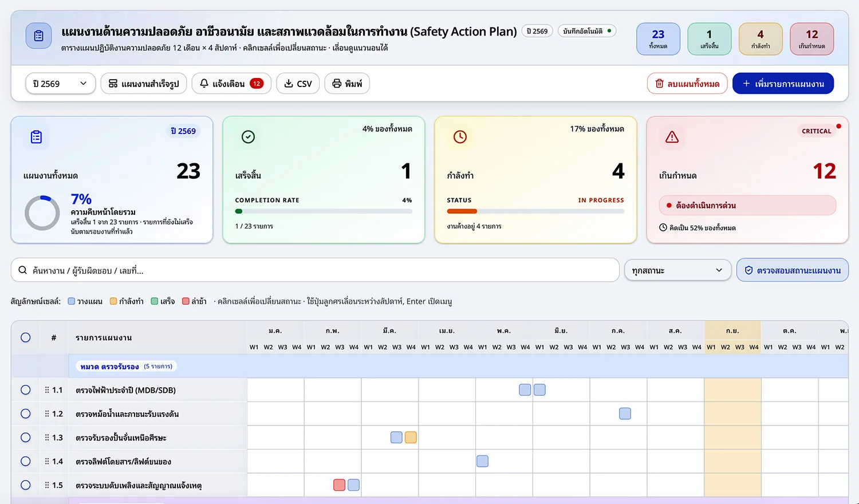Export plan as CSV

coord(298,84)
